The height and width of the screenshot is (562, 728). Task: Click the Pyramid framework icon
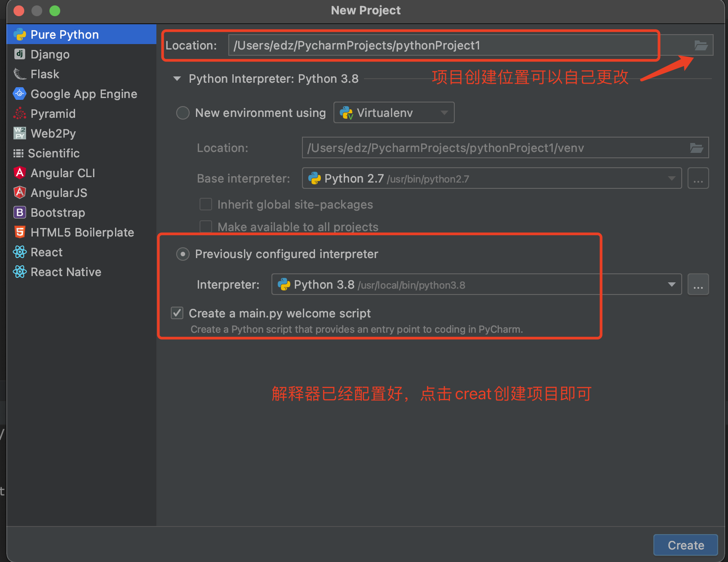pos(20,114)
